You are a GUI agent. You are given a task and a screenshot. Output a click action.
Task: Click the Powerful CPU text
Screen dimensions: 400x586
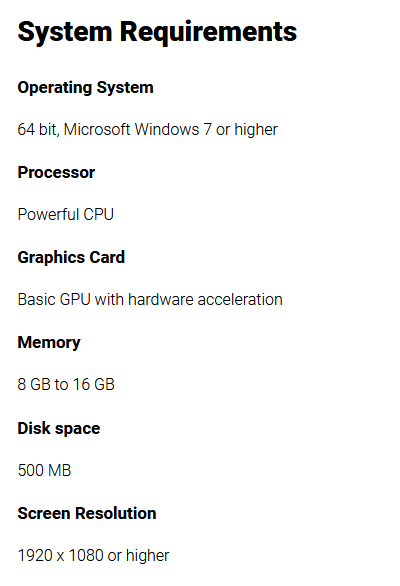click(x=65, y=215)
